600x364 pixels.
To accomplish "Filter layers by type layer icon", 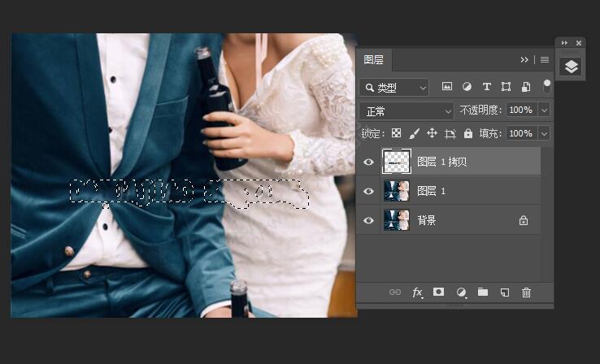I will [487, 86].
